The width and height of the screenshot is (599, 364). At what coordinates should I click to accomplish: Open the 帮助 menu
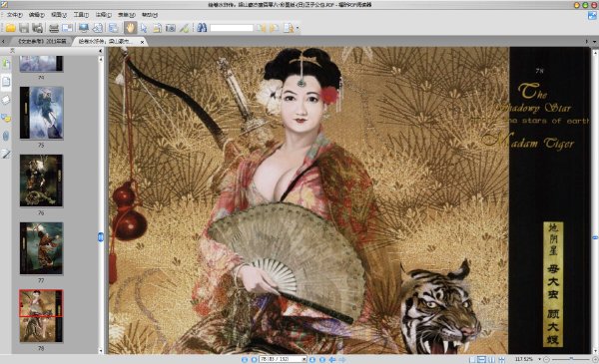150,15
